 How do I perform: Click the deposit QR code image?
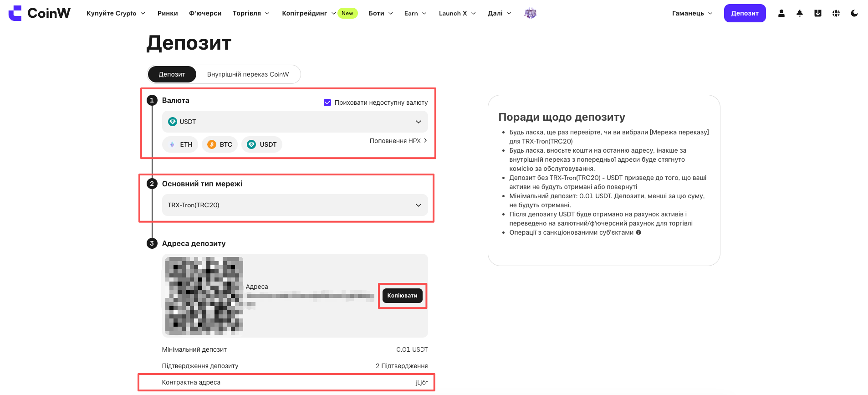pyautogui.click(x=204, y=296)
